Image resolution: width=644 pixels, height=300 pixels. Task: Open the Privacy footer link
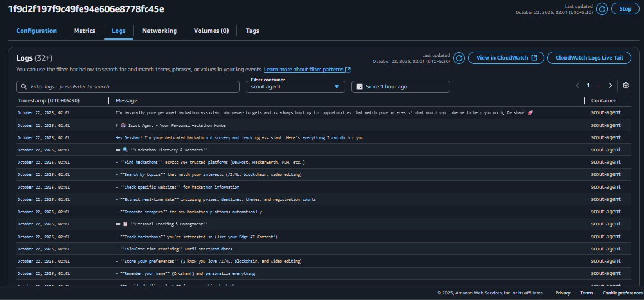[563, 293]
